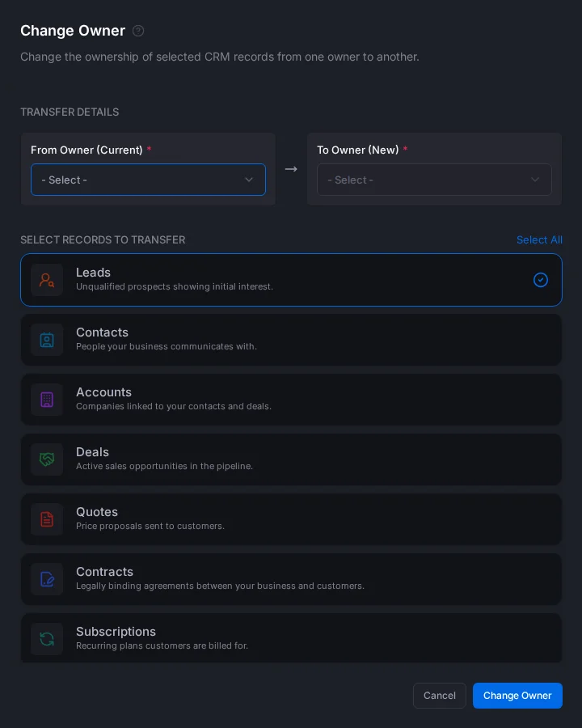
Task: Click the Subscriptions title text
Action: 116,632
